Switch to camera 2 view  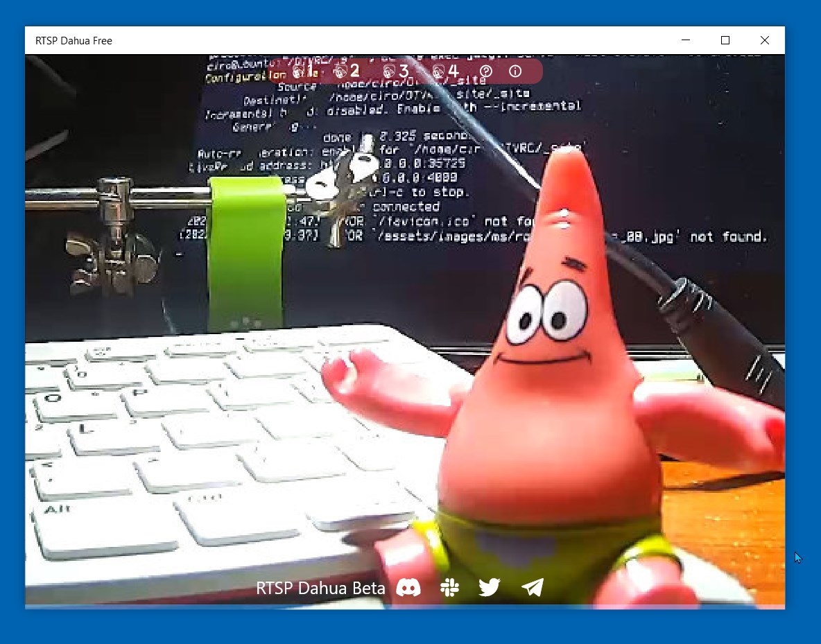tap(347, 70)
